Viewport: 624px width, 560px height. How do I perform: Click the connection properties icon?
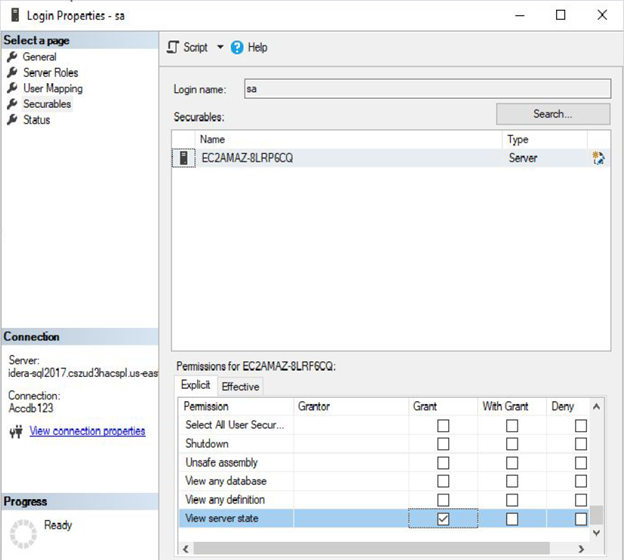click(15, 432)
